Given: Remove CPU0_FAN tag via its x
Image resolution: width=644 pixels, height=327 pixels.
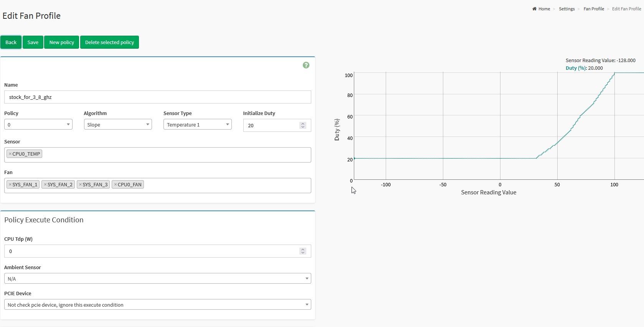Looking at the screenshot, I should click(115, 184).
